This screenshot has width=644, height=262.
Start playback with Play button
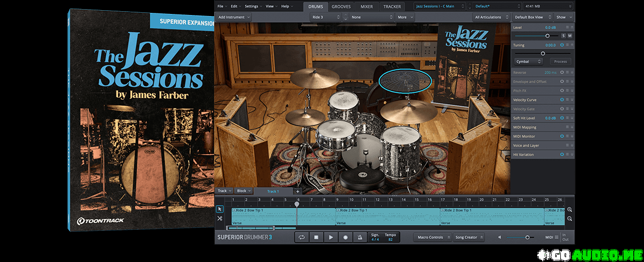coord(331,237)
